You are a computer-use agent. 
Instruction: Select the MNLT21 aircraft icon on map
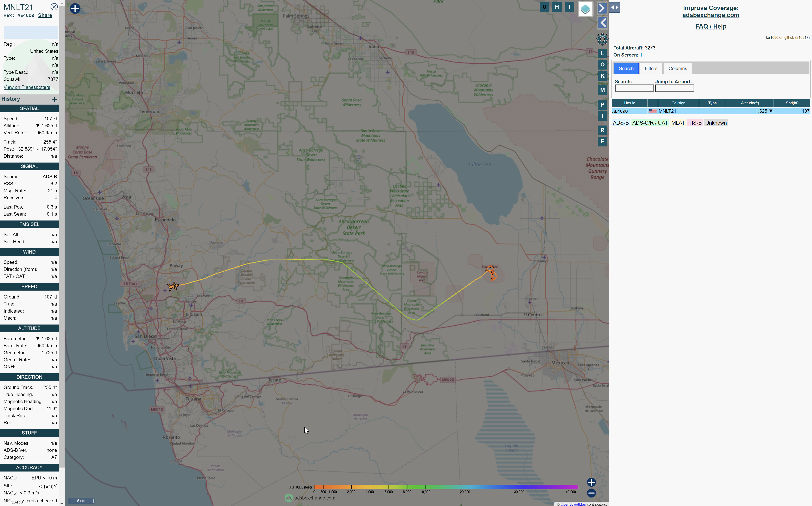click(x=173, y=286)
